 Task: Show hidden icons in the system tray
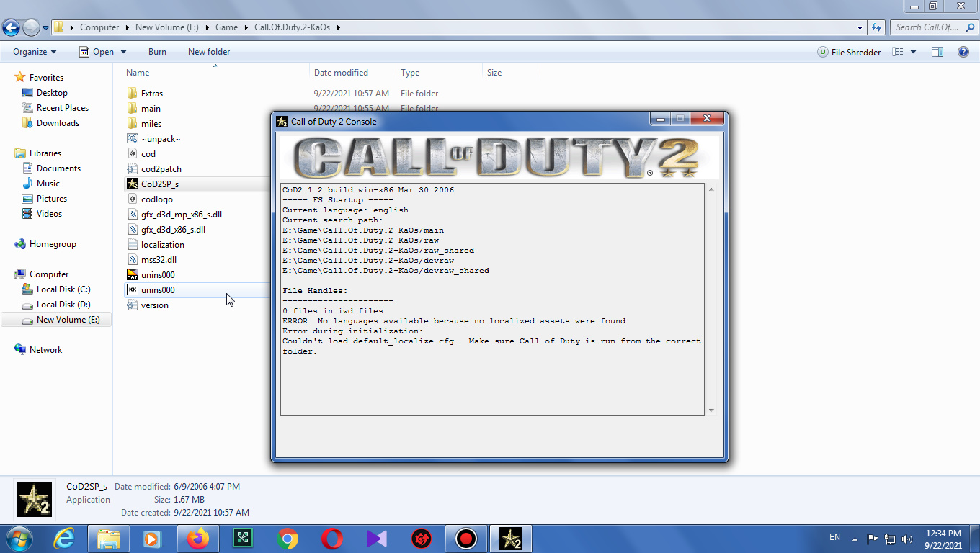(855, 539)
